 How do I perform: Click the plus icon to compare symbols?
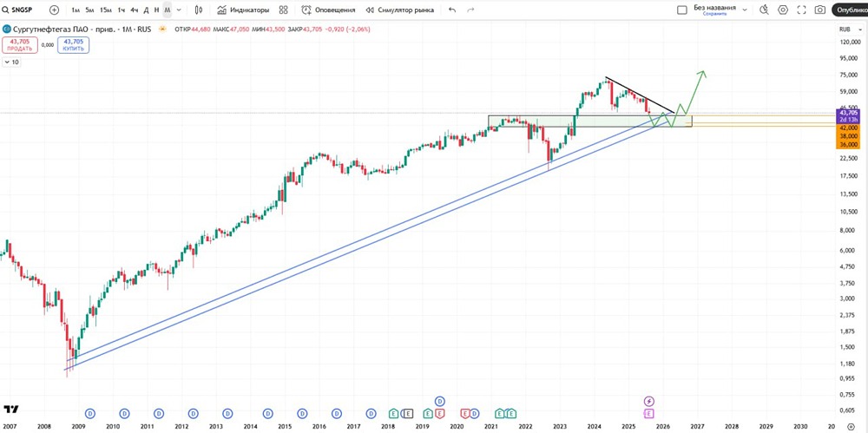[54, 10]
